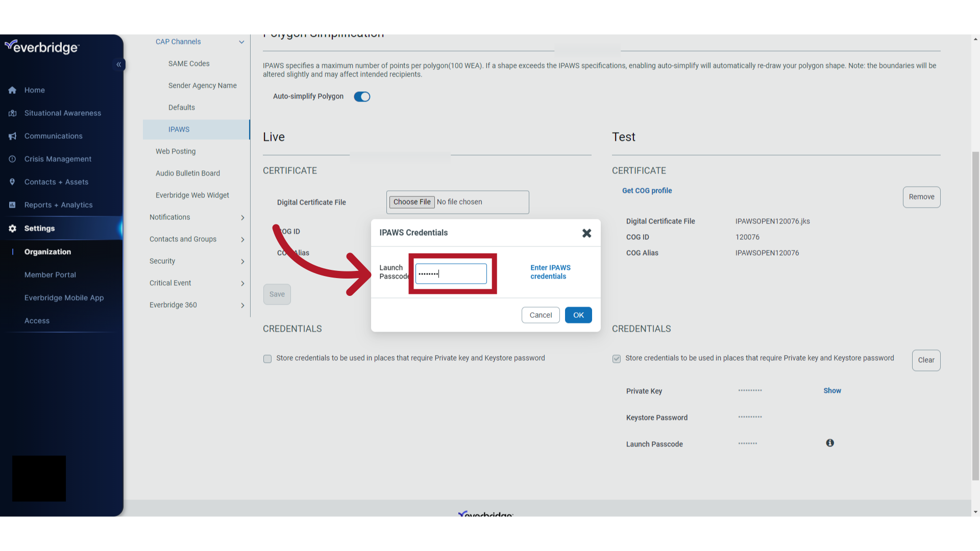This screenshot has width=980, height=551.
Task: Open Reports and Analytics module
Action: click(x=58, y=205)
